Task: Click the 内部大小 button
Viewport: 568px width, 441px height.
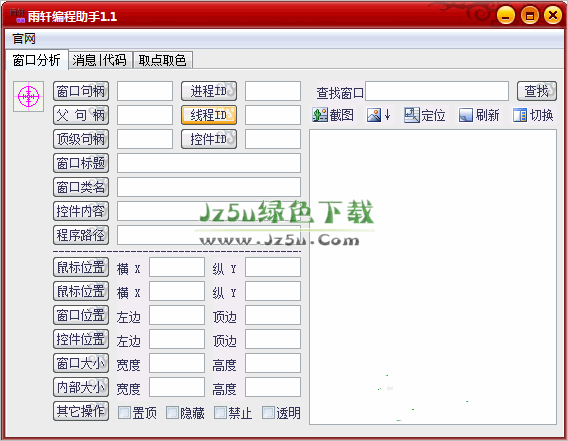Action: click(81, 387)
